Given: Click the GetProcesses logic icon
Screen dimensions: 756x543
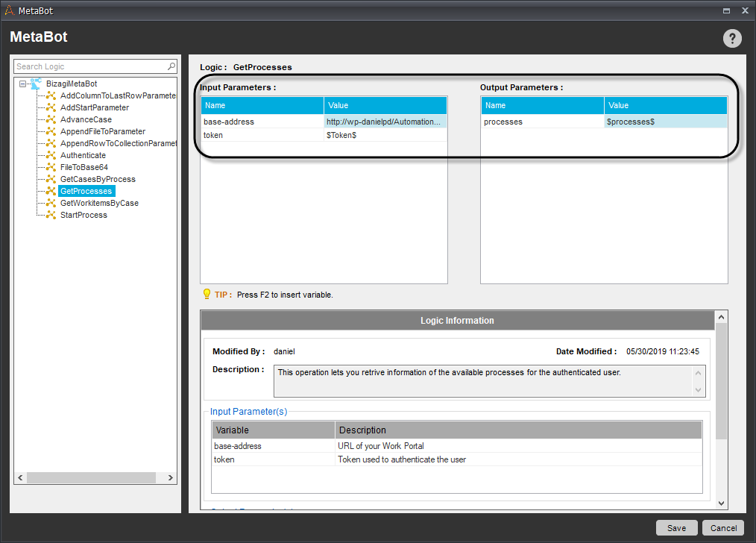Looking at the screenshot, I should [51, 191].
